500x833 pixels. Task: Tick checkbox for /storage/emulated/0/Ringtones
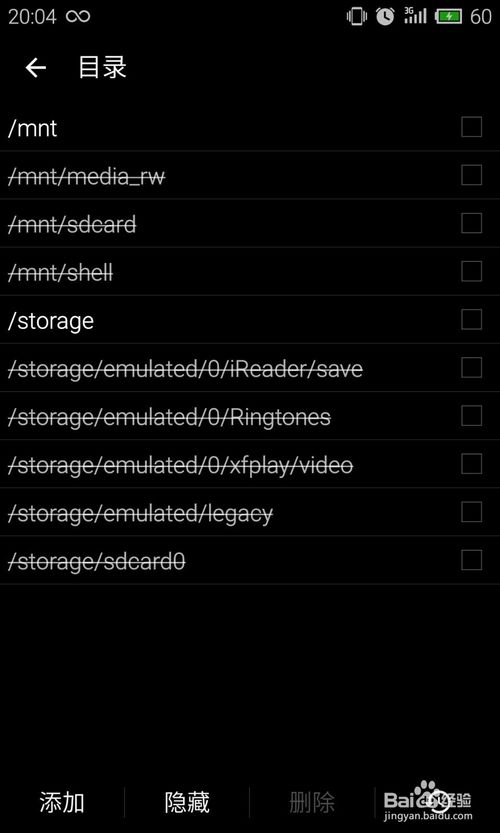pyautogui.click(x=471, y=415)
